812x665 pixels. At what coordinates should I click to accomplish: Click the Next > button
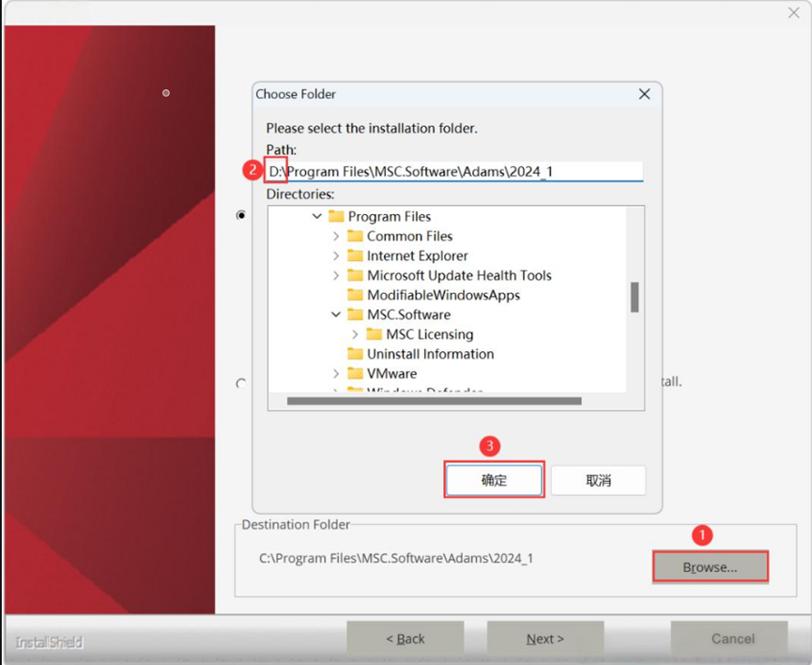545,638
